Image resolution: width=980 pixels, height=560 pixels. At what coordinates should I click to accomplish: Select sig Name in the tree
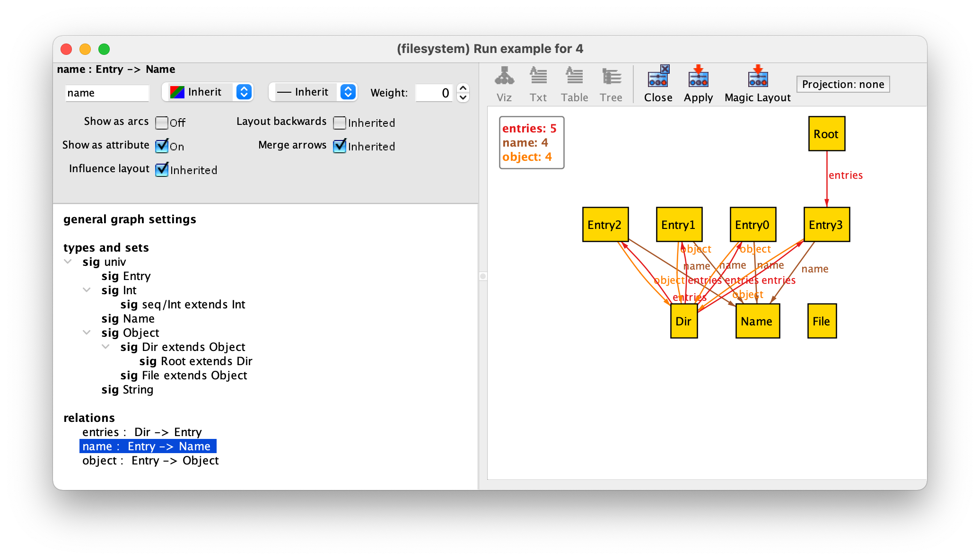(x=128, y=319)
